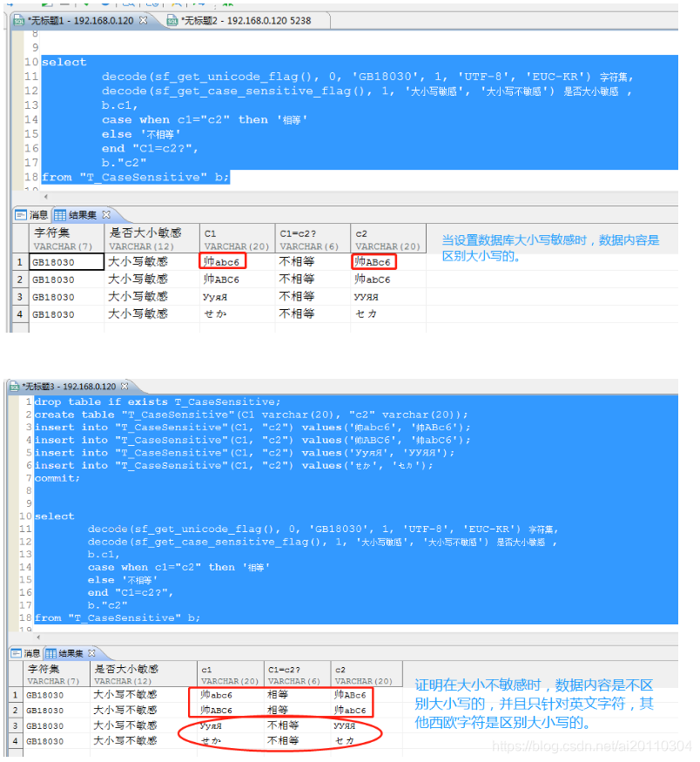Click the 消息 tab icon under the 无标题1 editor
Image resolution: width=700 pixels, height=762 pixels.
coord(20,215)
